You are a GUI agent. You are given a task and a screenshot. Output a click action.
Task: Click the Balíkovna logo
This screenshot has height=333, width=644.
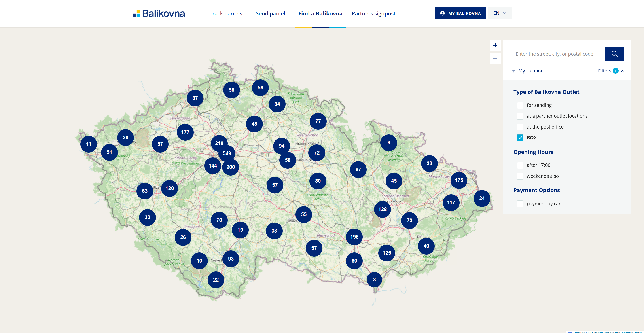(x=159, y=13)
